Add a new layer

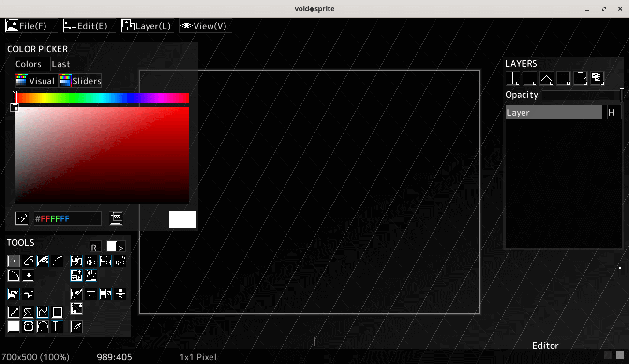513,78
